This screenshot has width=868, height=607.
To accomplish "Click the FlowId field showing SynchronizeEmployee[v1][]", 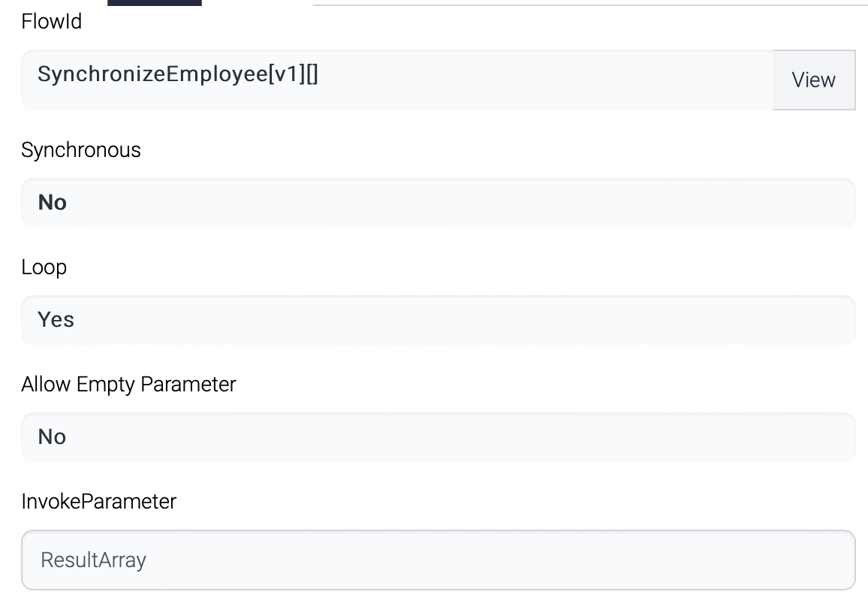I will pyautogui.click(x=396, y=80).
